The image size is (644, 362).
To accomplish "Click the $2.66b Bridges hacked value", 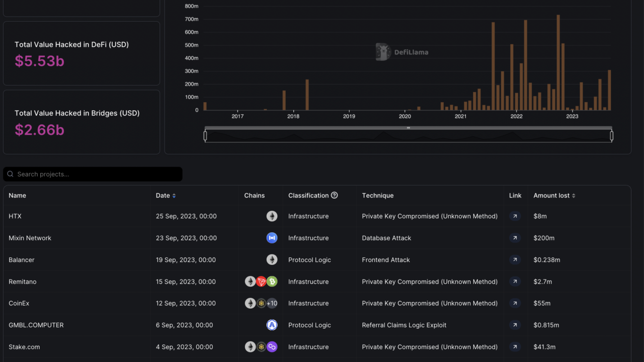I will click(39, 130).
